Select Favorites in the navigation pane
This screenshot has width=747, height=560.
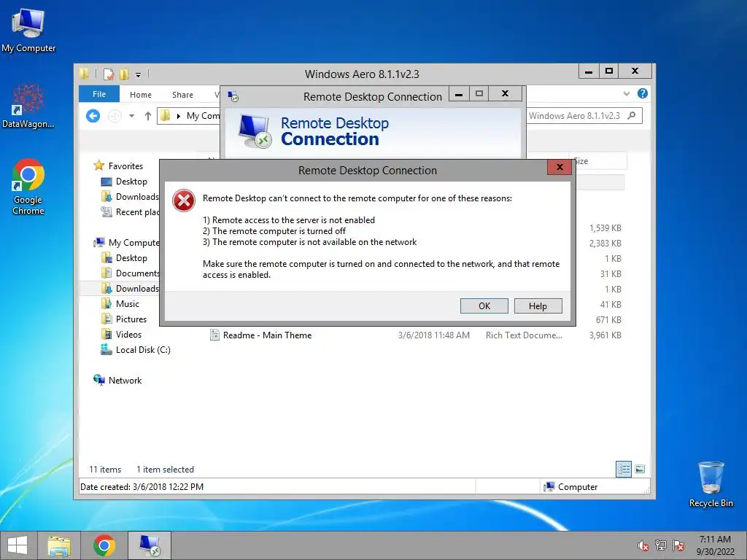click(x=119, y=166)
